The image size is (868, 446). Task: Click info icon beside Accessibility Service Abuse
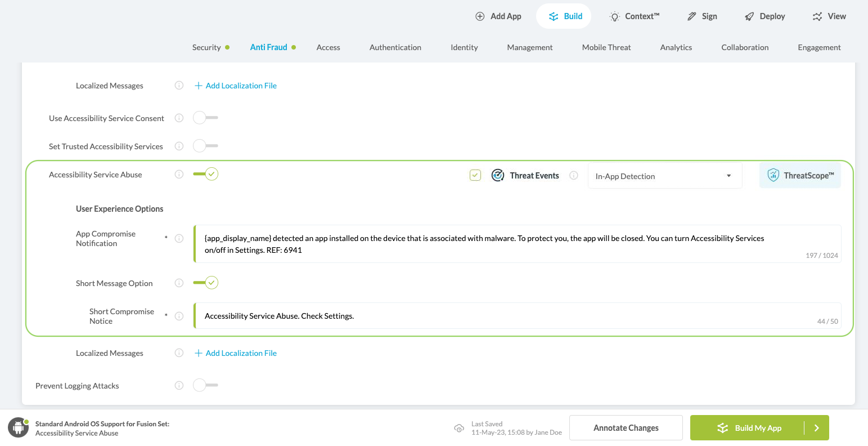pyautogui.click(x=179, y=175)
